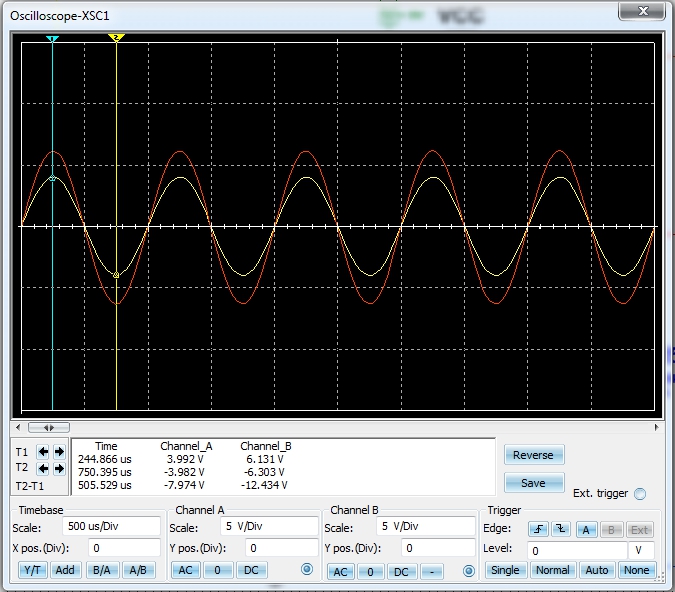675x592 pixels.
Task: Choose Single trigger mode
Action: tap(505, 570)
